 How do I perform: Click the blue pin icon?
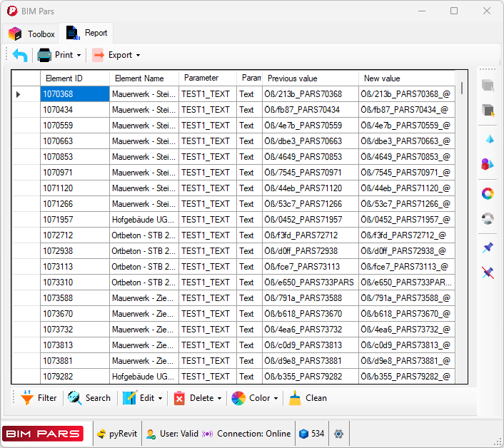[488, 248]
